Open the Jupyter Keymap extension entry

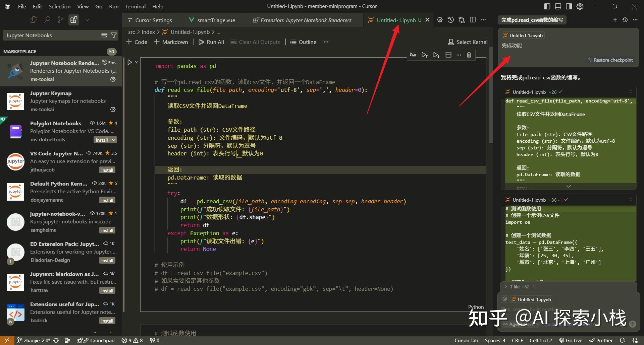(61, 101)
